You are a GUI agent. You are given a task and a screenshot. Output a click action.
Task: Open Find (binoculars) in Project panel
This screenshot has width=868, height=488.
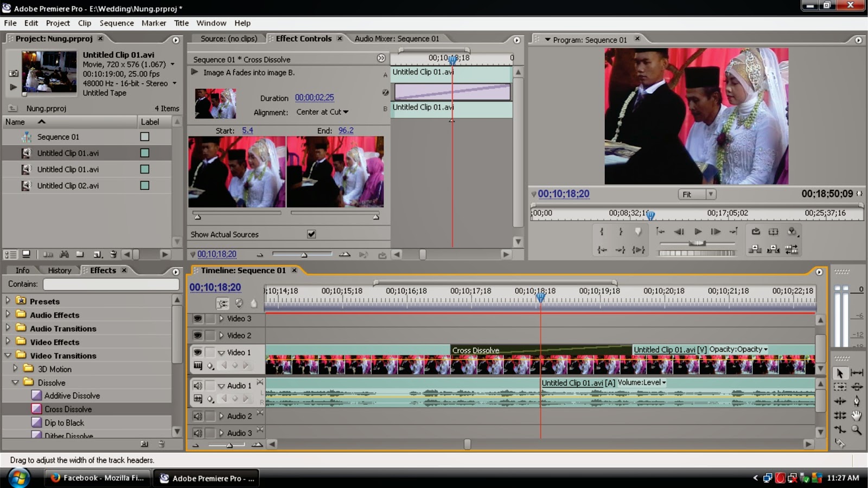65,254
